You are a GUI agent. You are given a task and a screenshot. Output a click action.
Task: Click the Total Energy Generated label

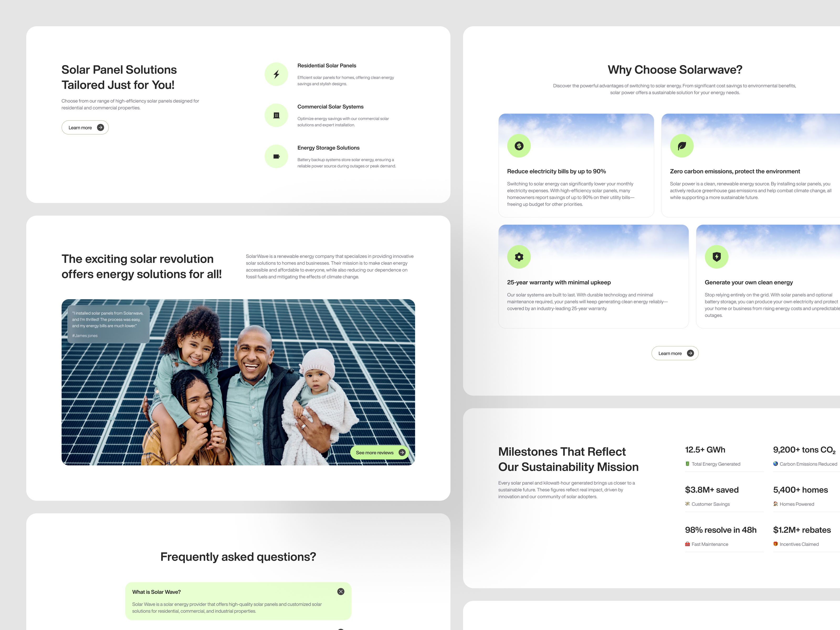(x=716, y=464)
